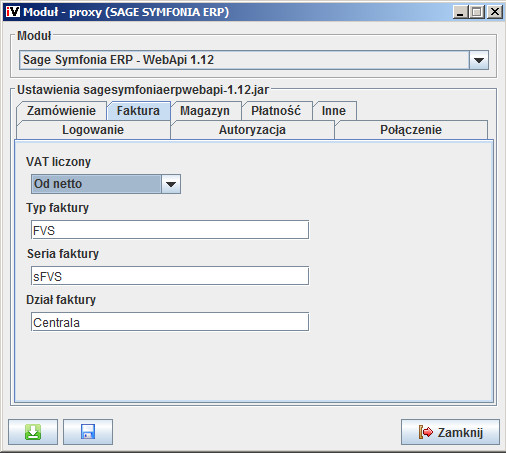Expand the Moduł dropdown arrow
506x453 pixels.
pos(479,60)
